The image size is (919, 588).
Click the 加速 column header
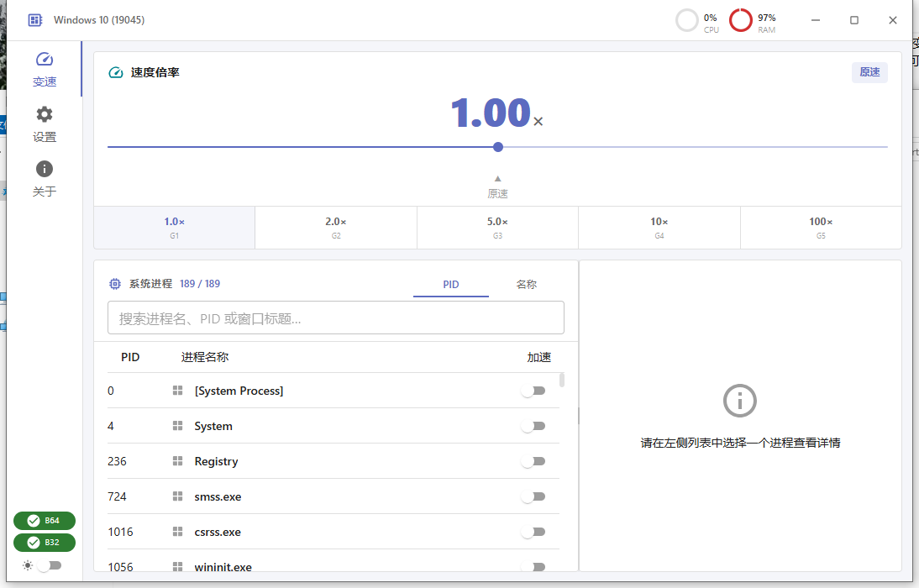coord(538,357)
